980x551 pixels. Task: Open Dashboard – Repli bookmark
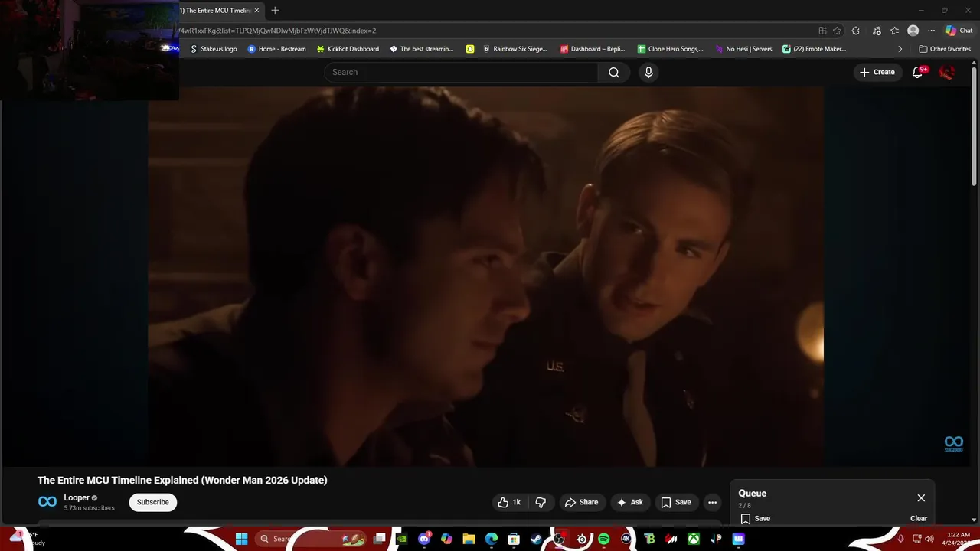pyautogui.click(x=593, y=49)
